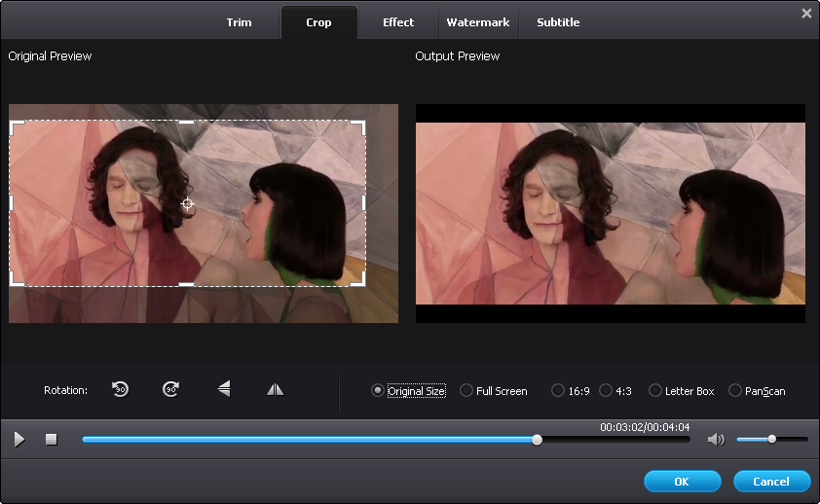Select the PanScan option
Viewport: 820px width, 504px height.
click(735, 391)
